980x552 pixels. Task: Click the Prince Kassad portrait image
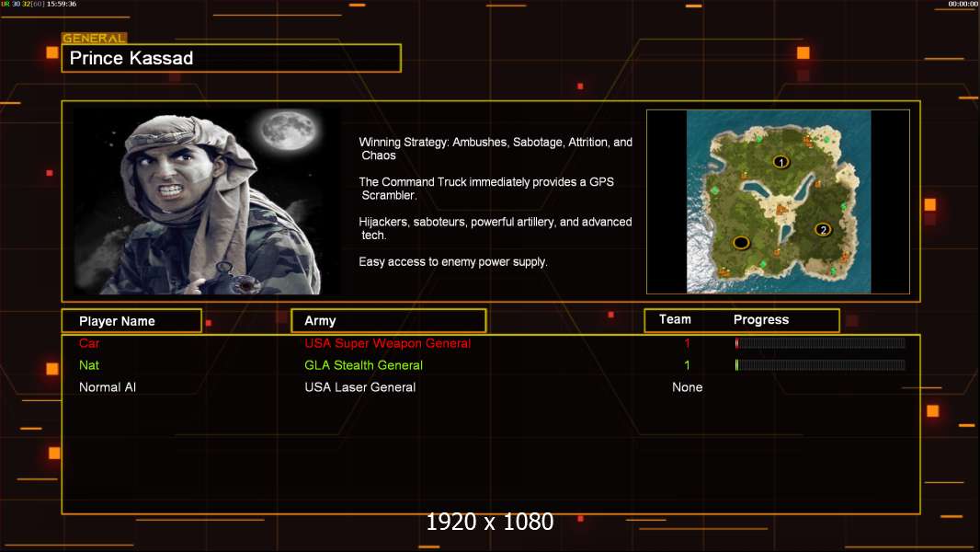[x=207, y=201]
